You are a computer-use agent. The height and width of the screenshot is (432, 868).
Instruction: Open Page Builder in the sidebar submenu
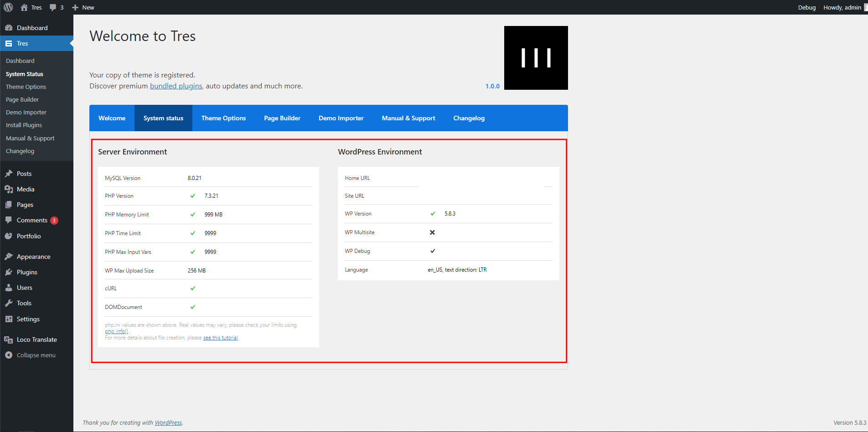pos(22,99)
